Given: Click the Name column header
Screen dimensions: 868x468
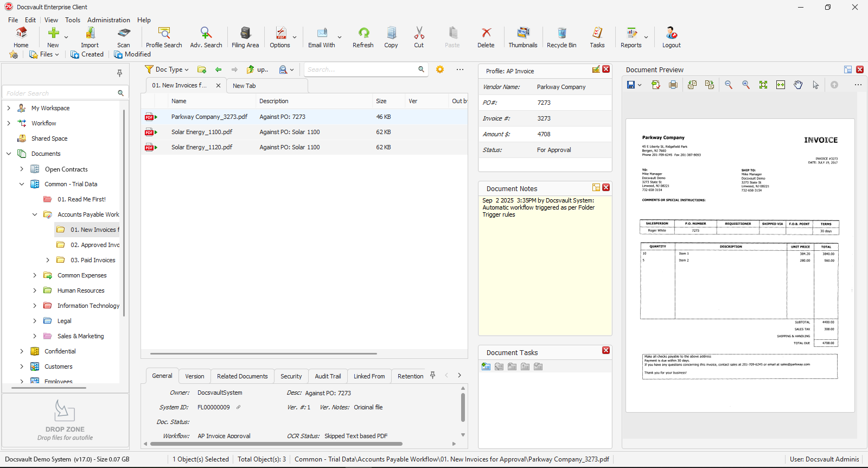Looking at the screenshot, I should click(179, 101).
